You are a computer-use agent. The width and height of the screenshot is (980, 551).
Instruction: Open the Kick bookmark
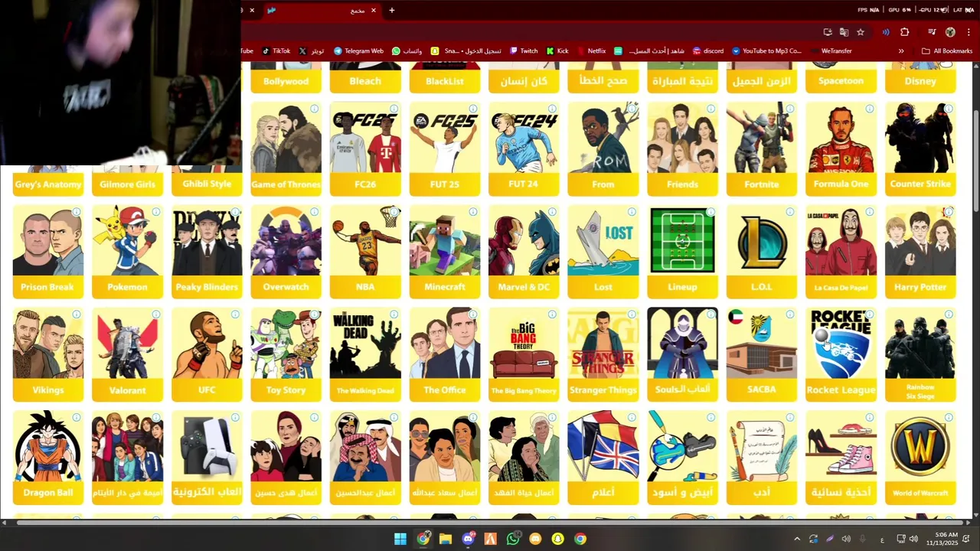click(x=557, y=51)
